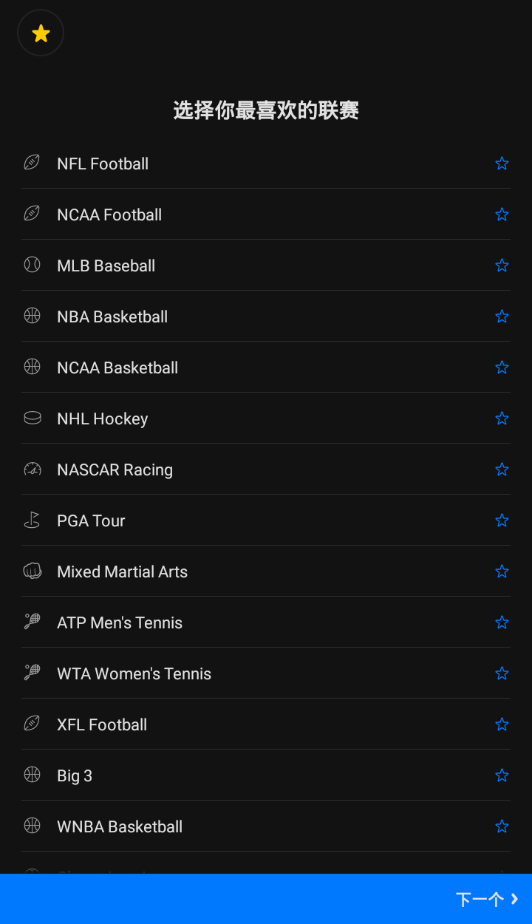Image resolution: width=532 pixels, height=924 pixels.
Task: Toggle the favorite star for NFL Football
Action: click(x=502, y=163)
